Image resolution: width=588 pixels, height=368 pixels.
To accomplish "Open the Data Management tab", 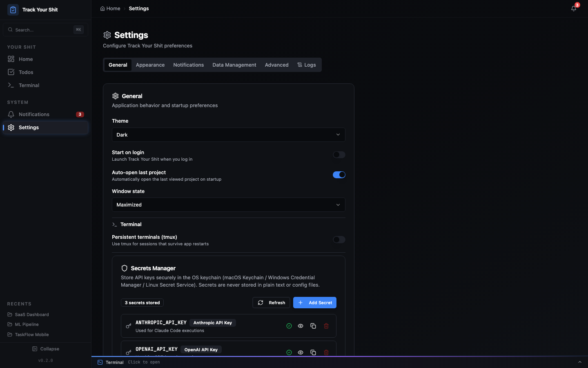I will [x=234, y=65].
